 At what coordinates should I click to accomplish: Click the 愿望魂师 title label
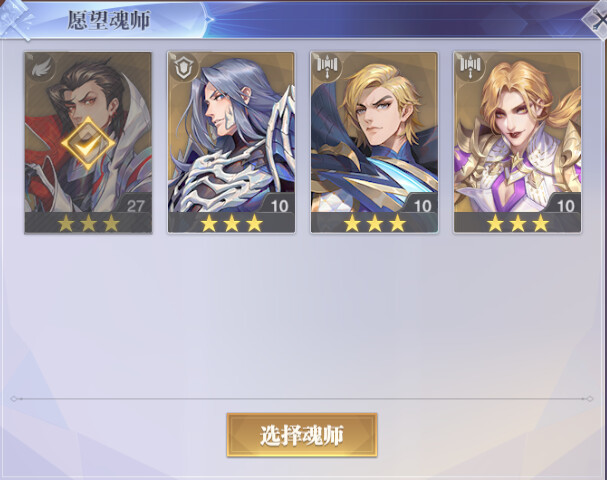click(x=109, y=21)
